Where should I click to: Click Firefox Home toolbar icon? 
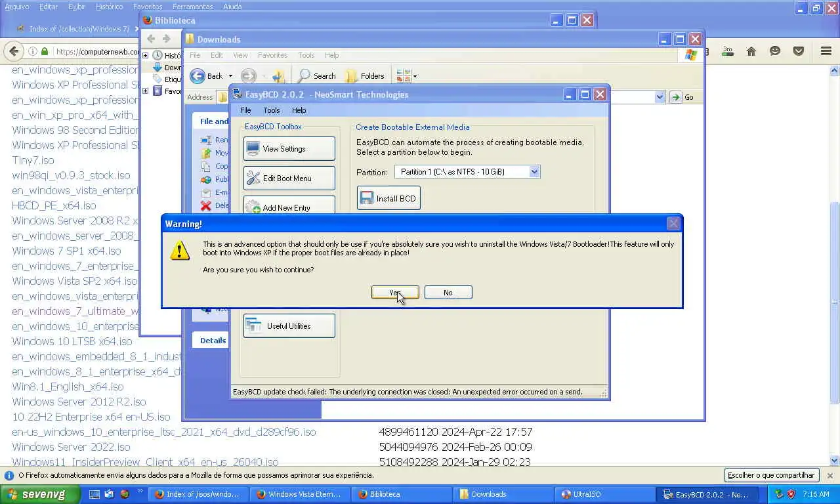click(751, 51)
